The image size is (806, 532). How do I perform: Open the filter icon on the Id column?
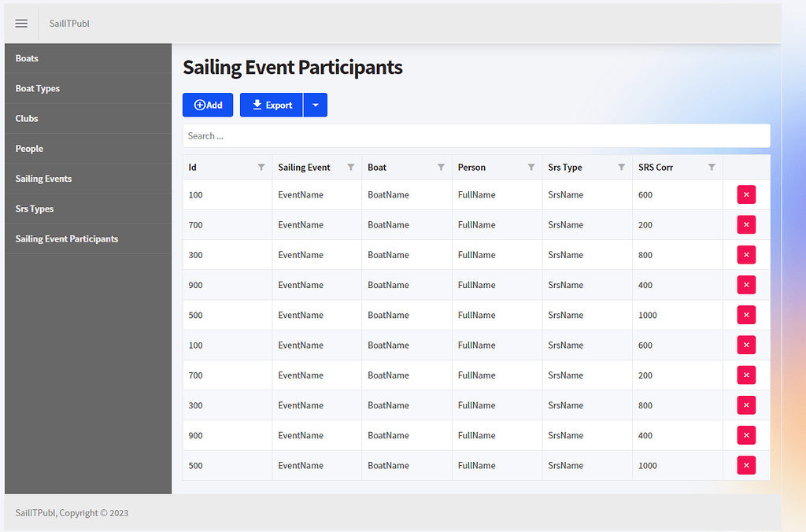coord(261,167)
